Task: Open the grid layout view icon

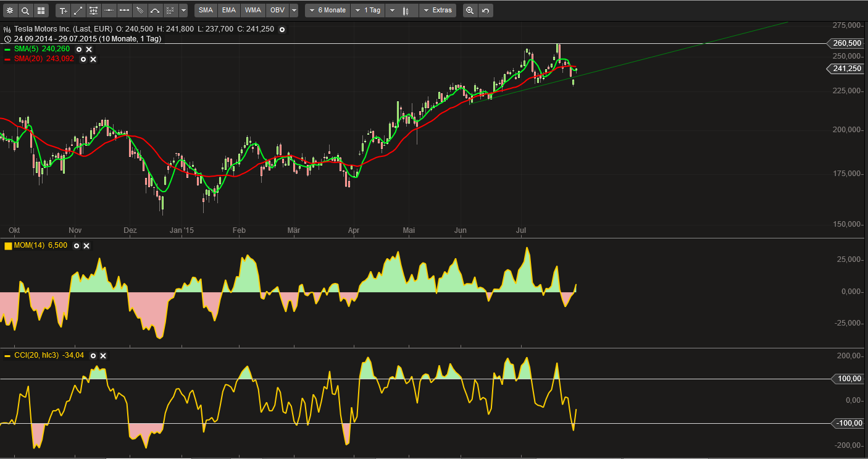Action: point(41,11)
